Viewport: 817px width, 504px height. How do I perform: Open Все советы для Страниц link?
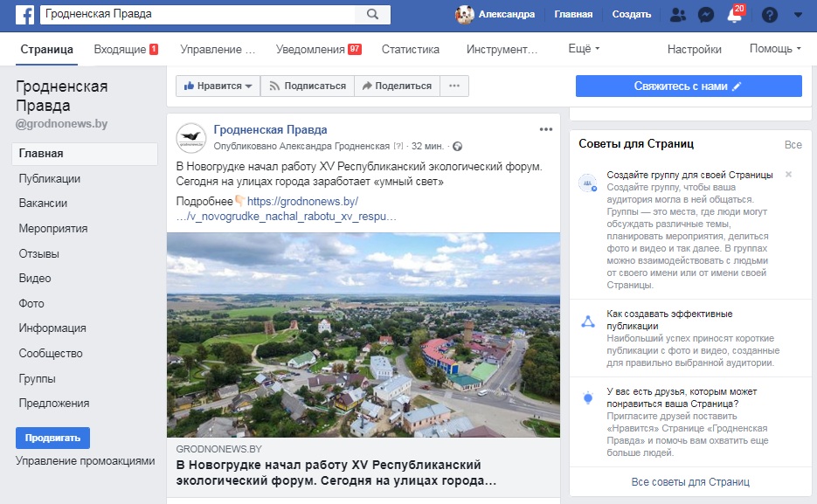pos(690,482)
